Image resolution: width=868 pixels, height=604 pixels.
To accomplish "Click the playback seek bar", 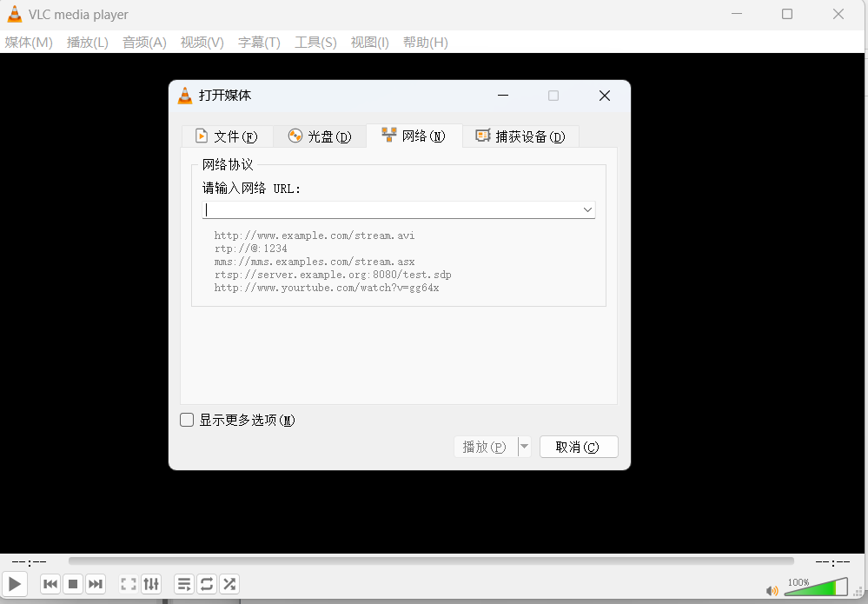I will pos(431,561).
